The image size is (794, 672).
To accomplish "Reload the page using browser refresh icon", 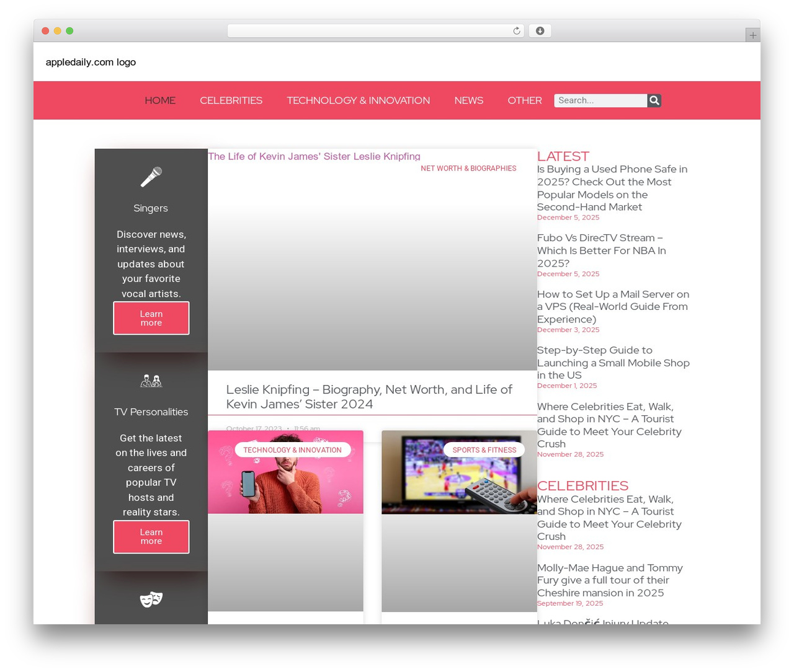I will tap(515, 30).
